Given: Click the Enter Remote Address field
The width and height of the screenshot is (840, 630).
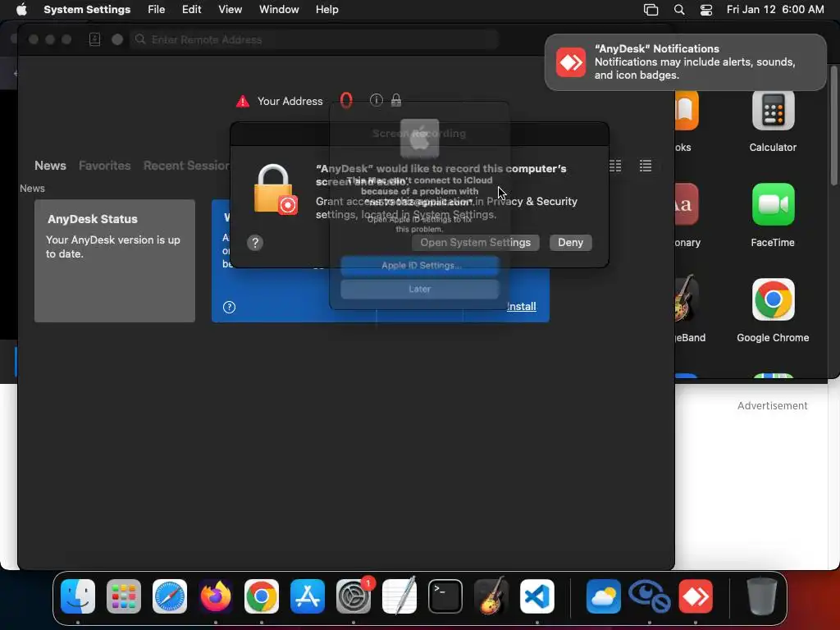Looking at the screenshot, I should point(314,39).
